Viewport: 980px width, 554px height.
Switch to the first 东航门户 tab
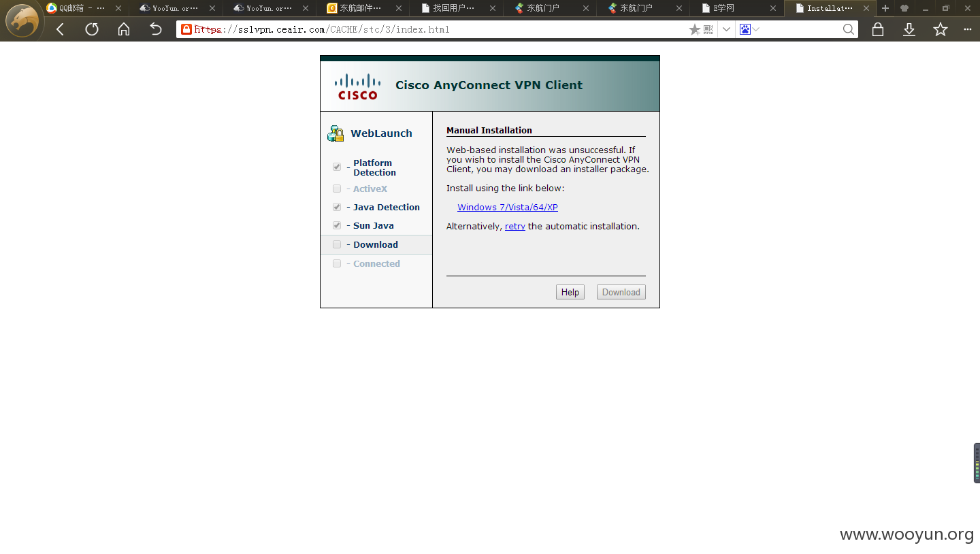point(549,8)
